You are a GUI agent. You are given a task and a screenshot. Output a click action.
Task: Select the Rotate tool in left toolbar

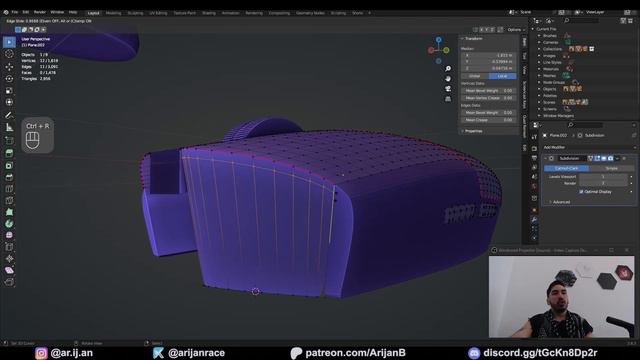9,78
